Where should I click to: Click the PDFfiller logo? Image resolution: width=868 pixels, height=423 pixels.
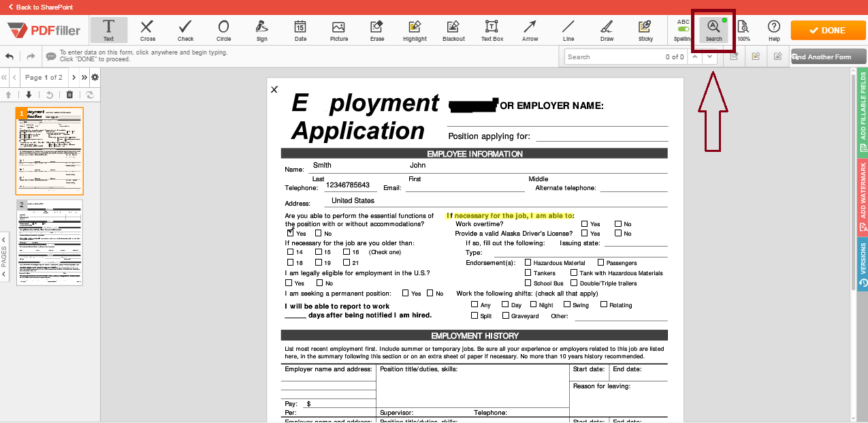coord(44,31)
